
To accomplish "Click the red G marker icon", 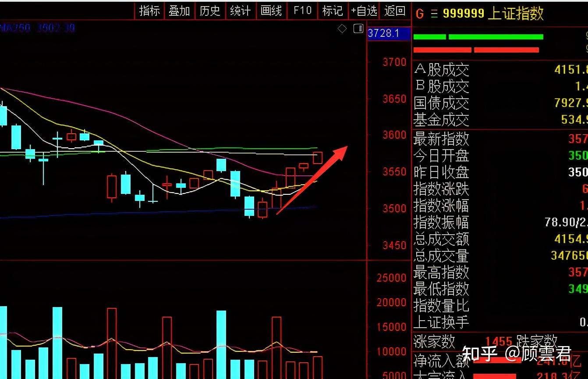I will click(420, 14).
